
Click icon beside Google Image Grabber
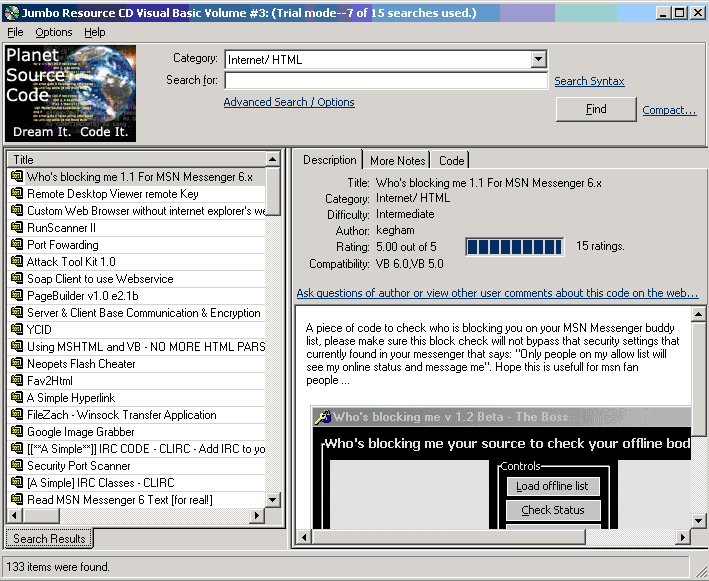[17, 431]
